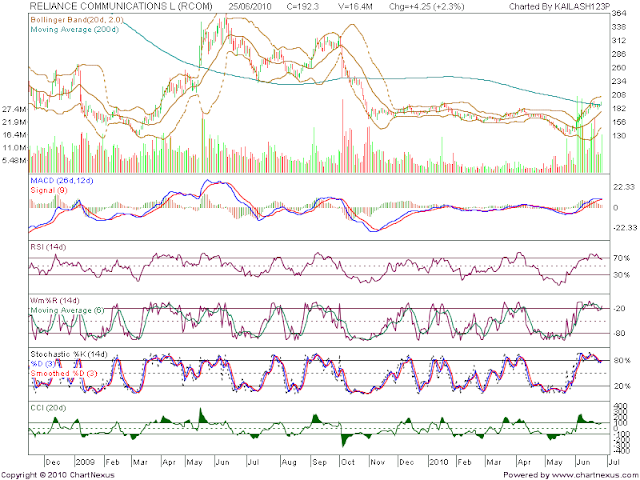Click the 27.4M volume axis label
Image resolution: width=640 pixels, height=480 pixels.
pyautogui.click(x=14, y=109)
